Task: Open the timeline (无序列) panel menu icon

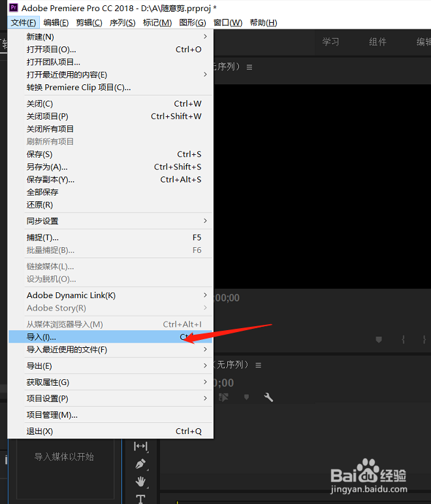Action: [x=258, y=365]
